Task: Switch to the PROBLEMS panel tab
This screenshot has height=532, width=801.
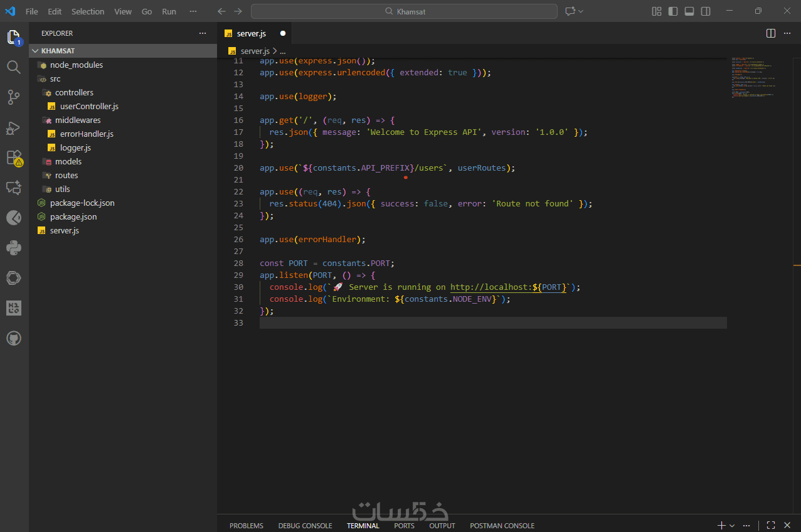Action: tap(246, 526)
